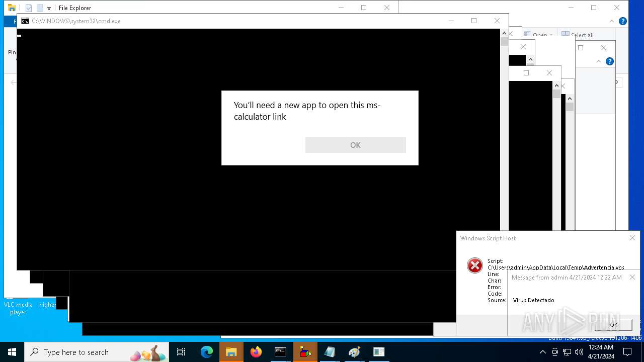
Task: Collapse the ribbon in the rear File Explorer
Action: (612, 21)
